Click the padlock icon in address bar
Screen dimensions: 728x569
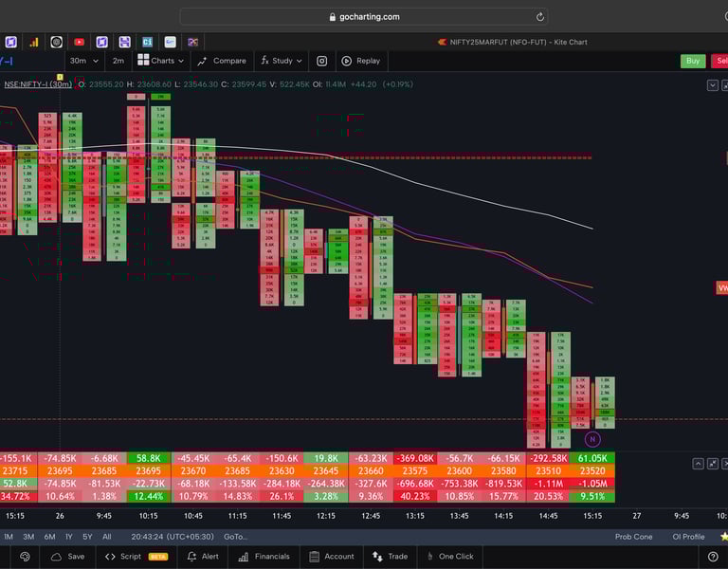coord(333,17)
